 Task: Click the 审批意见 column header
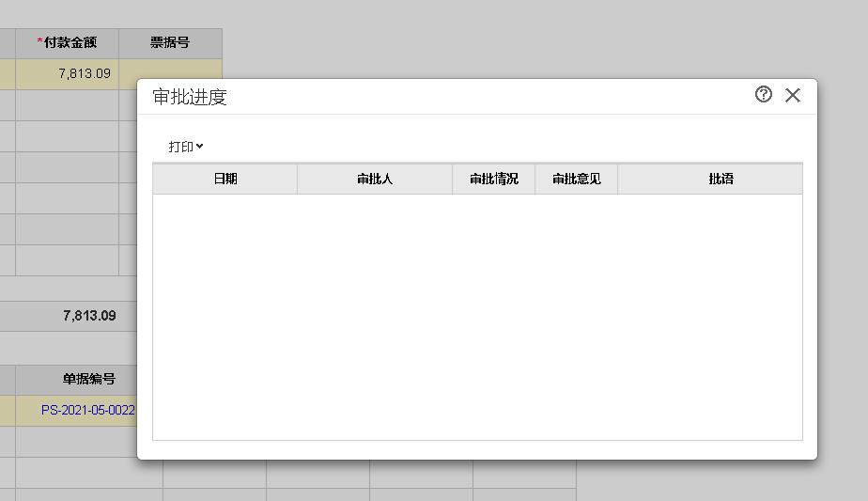(x=576, y=179)
